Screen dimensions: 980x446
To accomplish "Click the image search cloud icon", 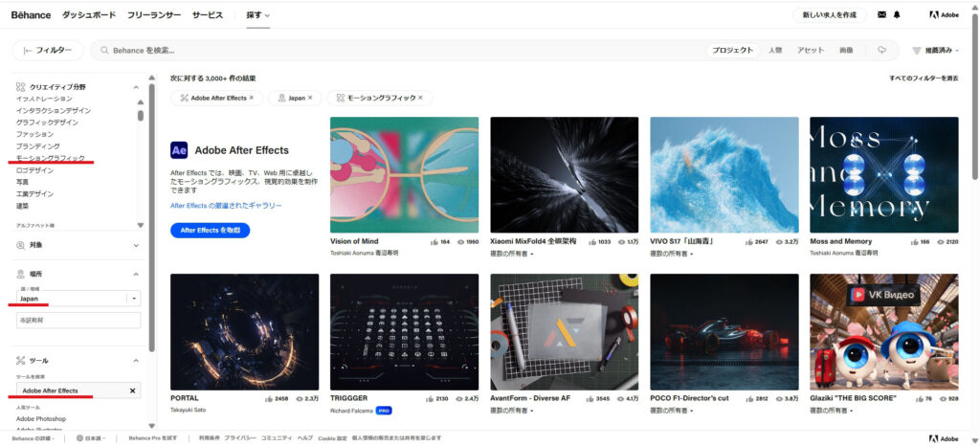I will (881, 50).
